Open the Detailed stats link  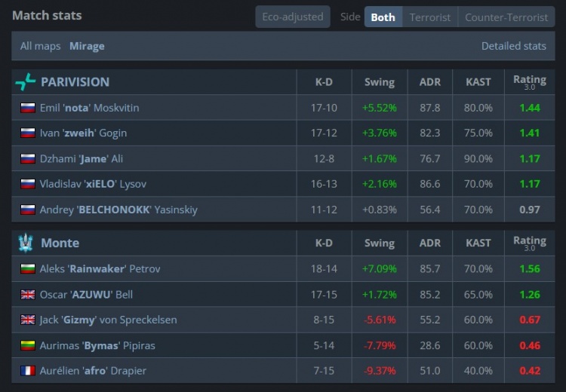click(514, 46)
